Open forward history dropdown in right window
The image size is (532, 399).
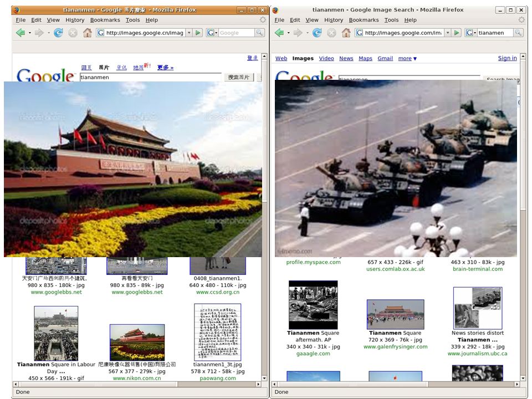308,33
